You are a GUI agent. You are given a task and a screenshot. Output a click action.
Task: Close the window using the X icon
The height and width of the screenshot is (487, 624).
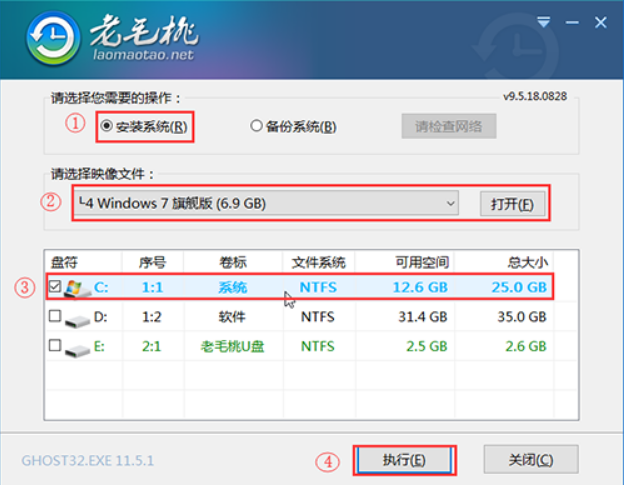(601, 20)
